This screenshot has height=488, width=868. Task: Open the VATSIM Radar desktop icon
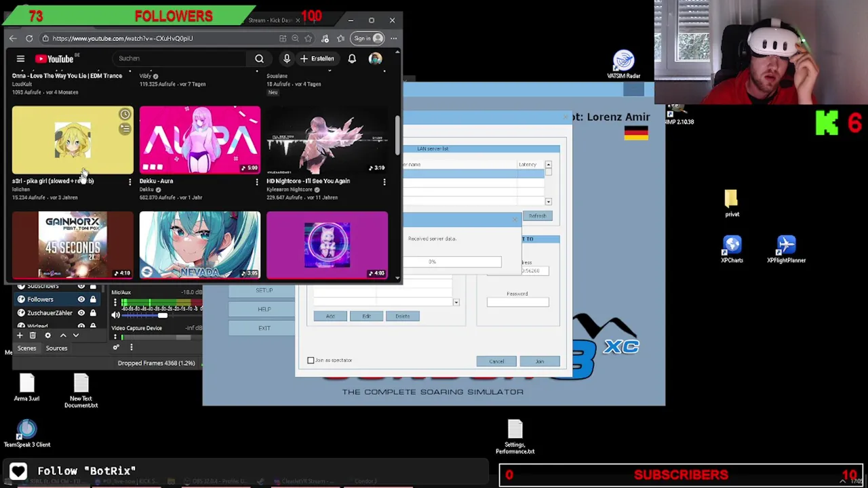tap(624, 65)
